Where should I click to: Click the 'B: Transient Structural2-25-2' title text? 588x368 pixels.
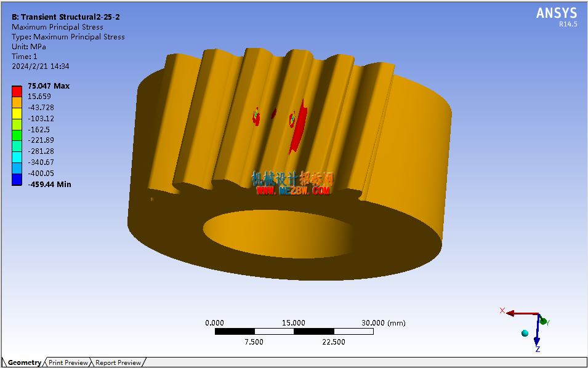point(66,17)
